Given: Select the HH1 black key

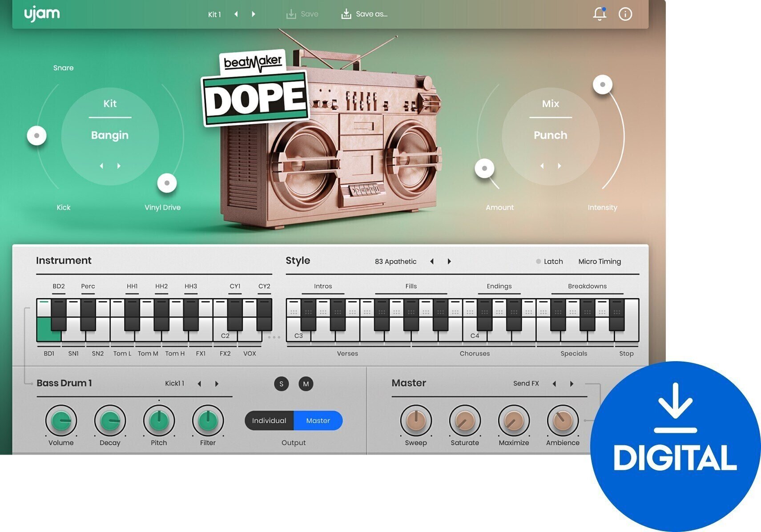Looking at the screenshot, I should [x=132, y=315].
